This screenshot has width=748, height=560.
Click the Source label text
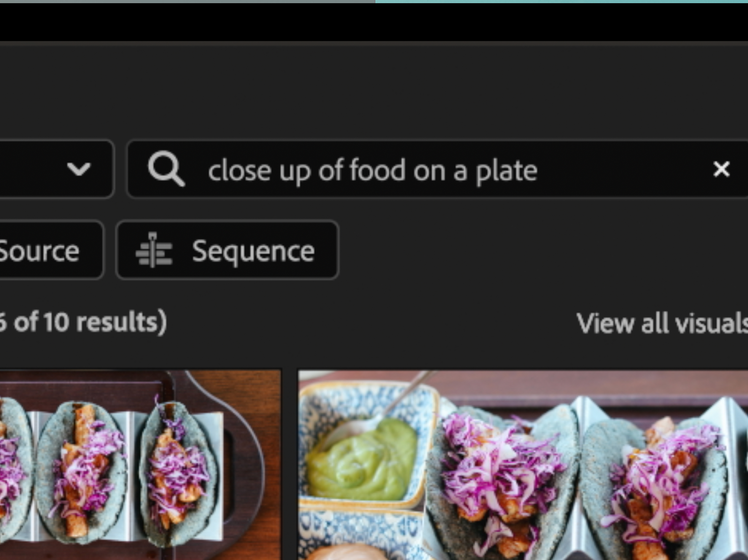(x=39, y=251)
